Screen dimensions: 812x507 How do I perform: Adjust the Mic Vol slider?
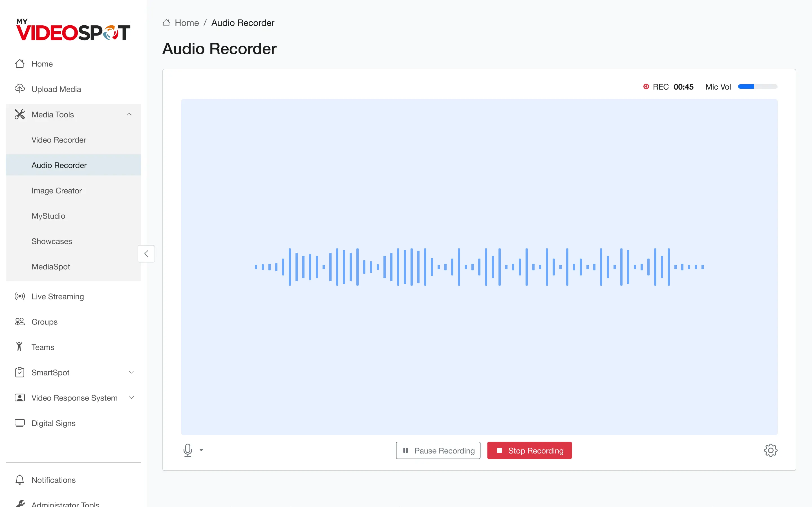click(x=757, y=86)
